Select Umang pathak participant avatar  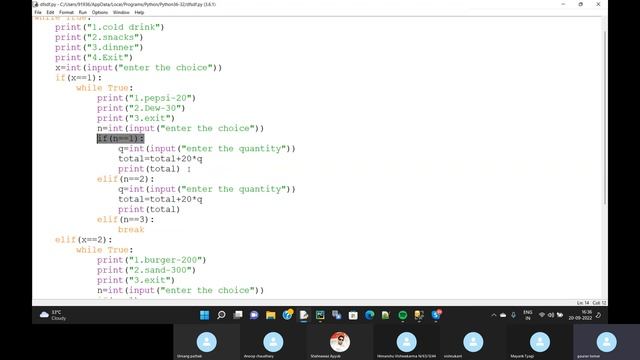(x=207, y=342)
